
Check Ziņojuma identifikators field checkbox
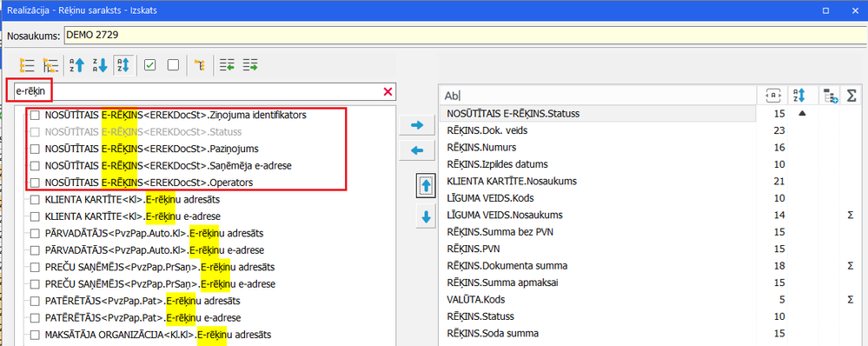pos(35,115)
